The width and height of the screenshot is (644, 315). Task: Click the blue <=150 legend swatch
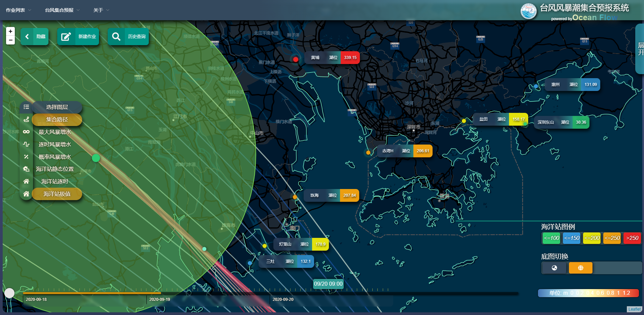pyautogui.click(x=572, y=238)
